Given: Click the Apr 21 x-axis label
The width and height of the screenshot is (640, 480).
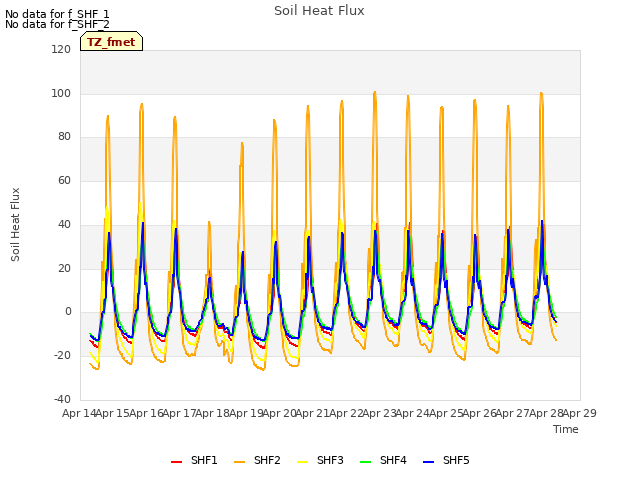Looking at the screenshot, I should [313, 413].
